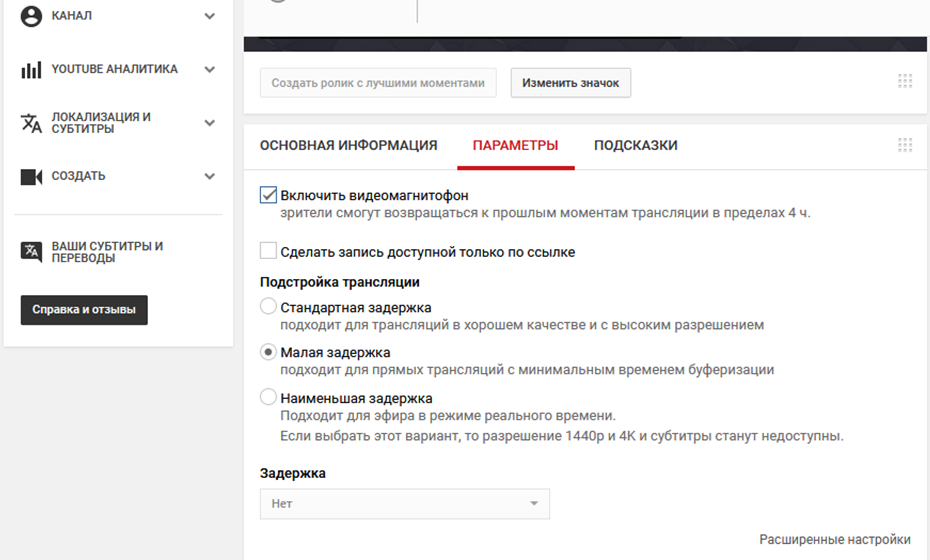
Task: Click the Локализация и субтитры translate icon
Action: [x=31, y=123]
